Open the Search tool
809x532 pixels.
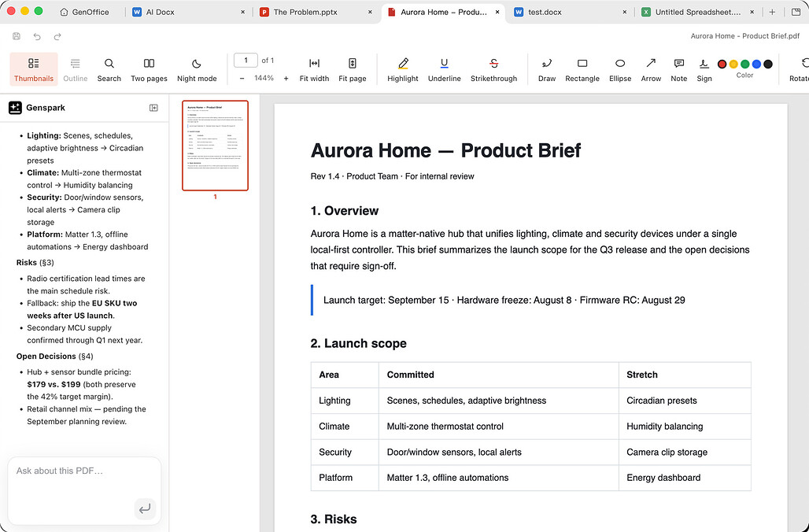click(109, 69)
